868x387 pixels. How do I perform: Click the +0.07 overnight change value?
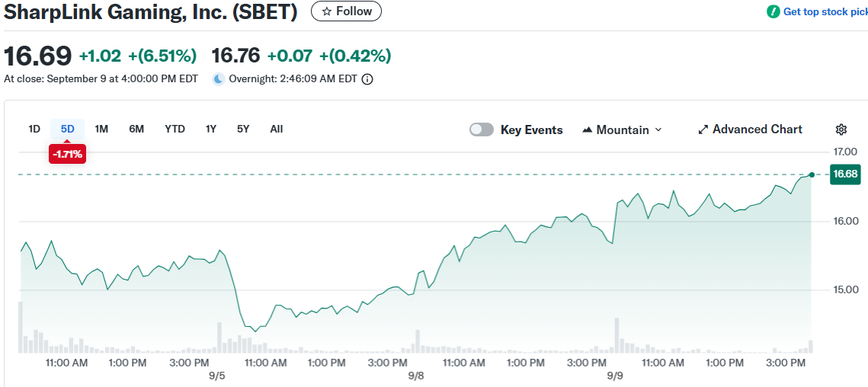[290, 56]
